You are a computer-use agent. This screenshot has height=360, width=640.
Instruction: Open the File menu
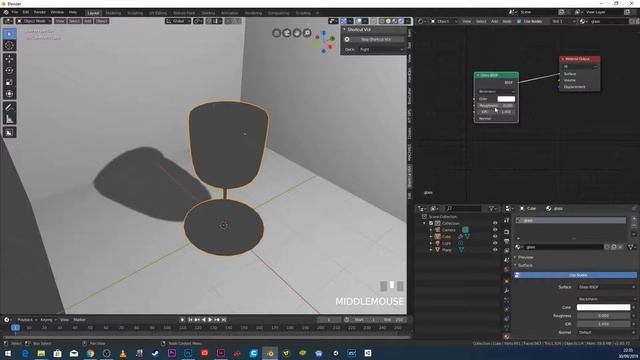[x=14, y=12]
